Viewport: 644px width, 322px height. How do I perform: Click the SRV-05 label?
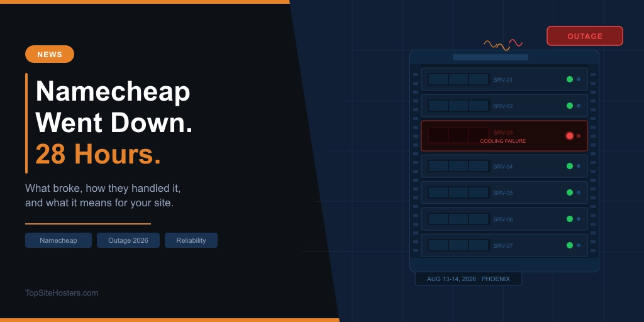pyautogui.click(x=503, y=192)
